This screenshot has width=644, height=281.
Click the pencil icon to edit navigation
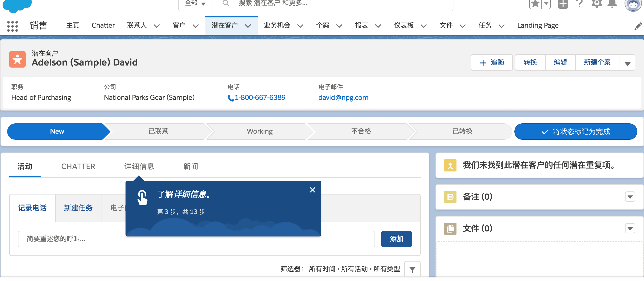coord(638,26)
